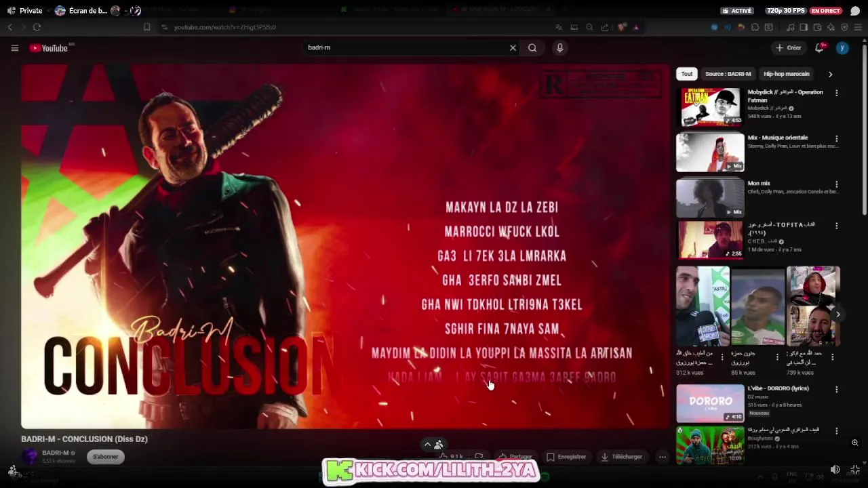Click the magnifier search button
The image size is (868, 488).
click(x=532, y=47)
